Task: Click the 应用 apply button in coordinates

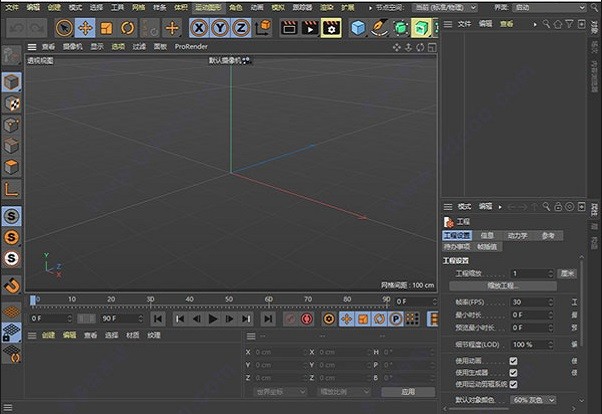Action: pos(408,392)
